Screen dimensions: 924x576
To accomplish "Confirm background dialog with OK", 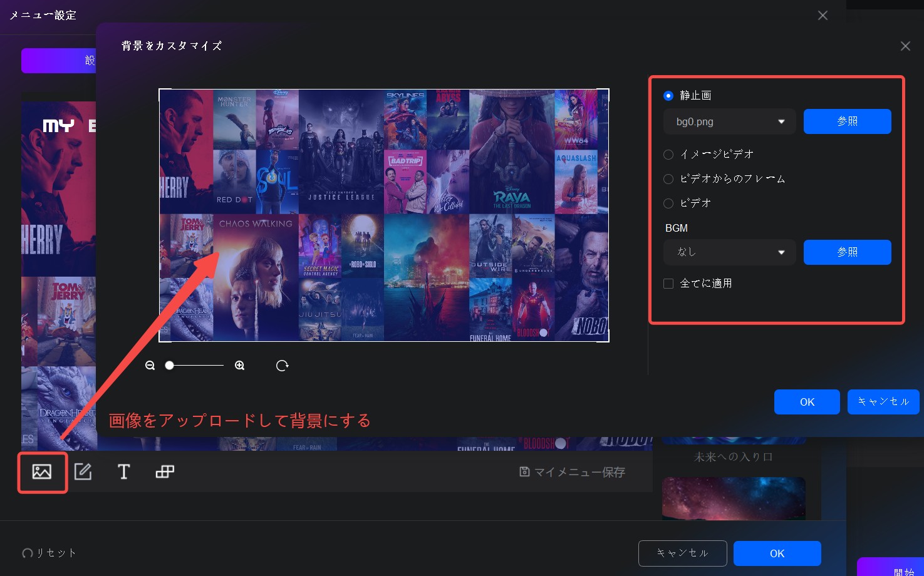I will (x=807, y=402).
